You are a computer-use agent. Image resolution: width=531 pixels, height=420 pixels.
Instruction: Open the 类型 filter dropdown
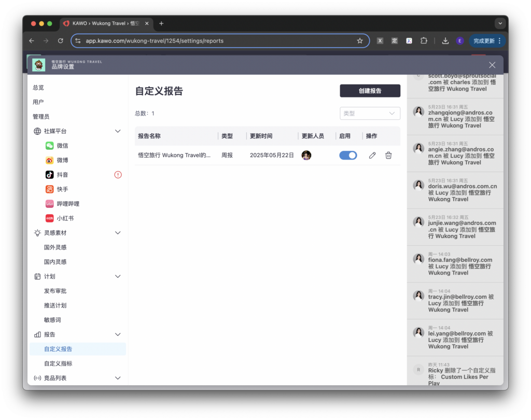[x=370, y=113]
